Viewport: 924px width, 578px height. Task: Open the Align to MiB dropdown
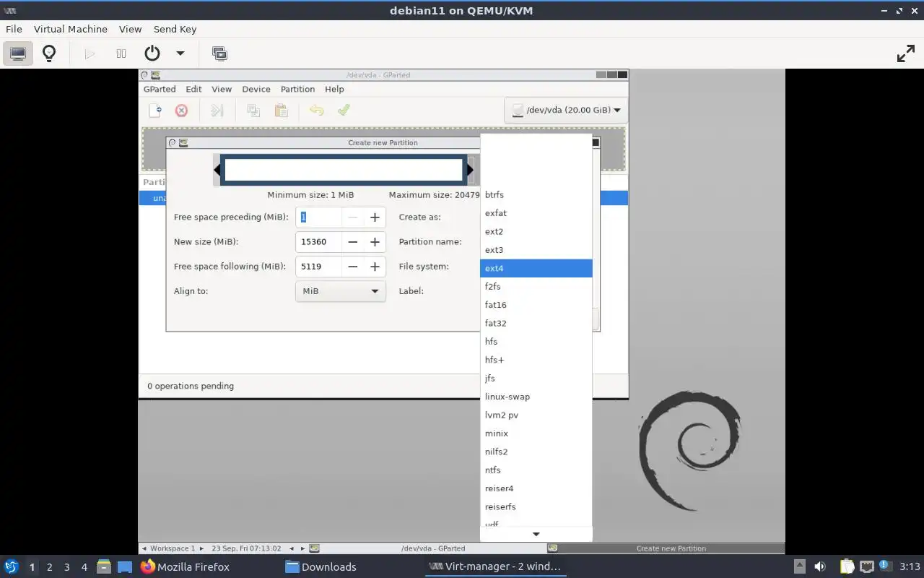coord(340,291)
